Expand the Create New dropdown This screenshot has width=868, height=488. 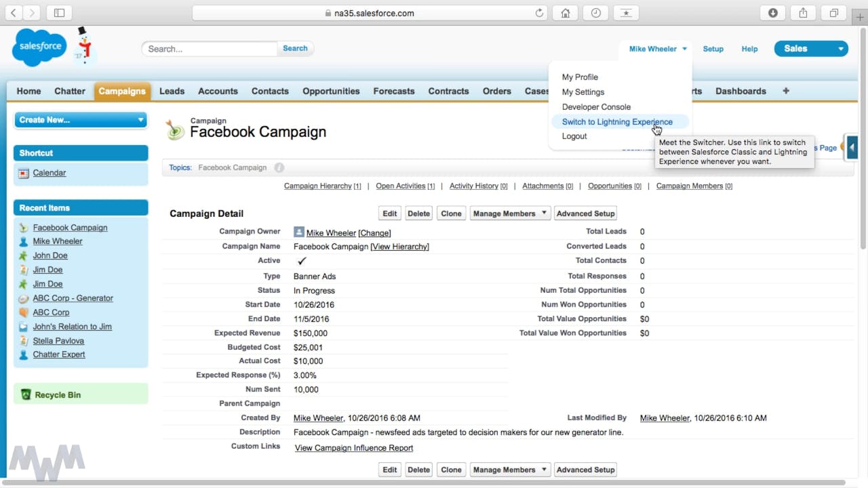(81, 120)
